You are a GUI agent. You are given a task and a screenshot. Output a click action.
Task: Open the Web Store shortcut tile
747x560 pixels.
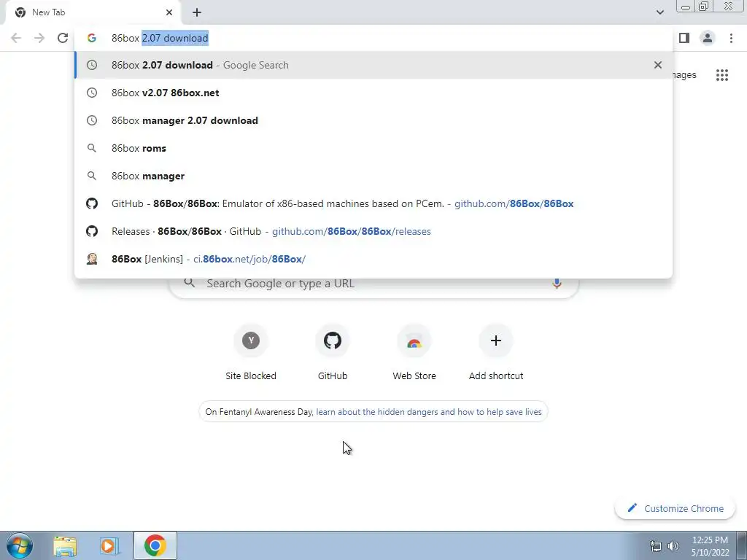(414, 353)
